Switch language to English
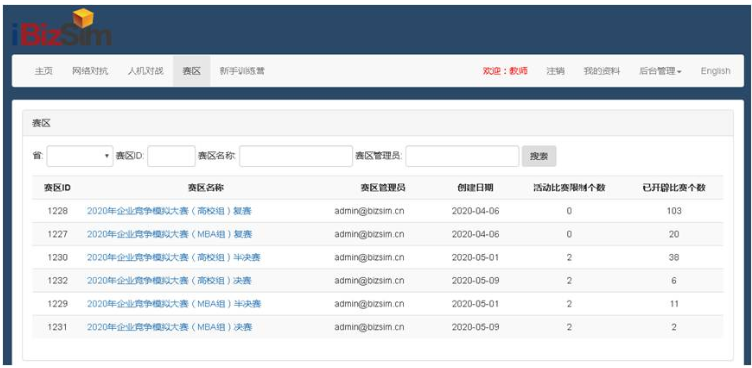752x368 pixels. coord(715,71)
